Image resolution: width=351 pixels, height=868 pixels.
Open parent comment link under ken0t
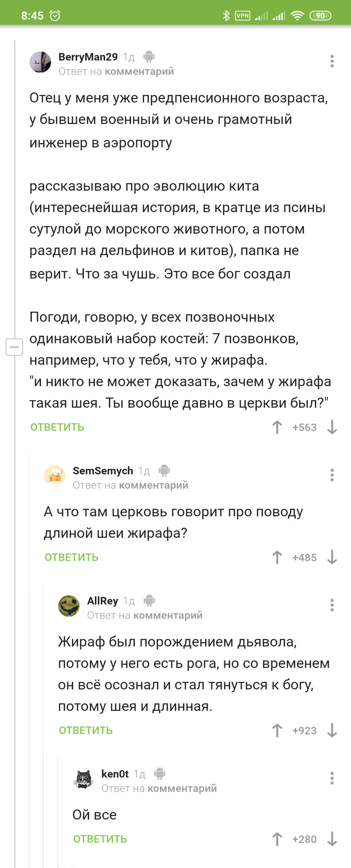click(x=182, y=788)
